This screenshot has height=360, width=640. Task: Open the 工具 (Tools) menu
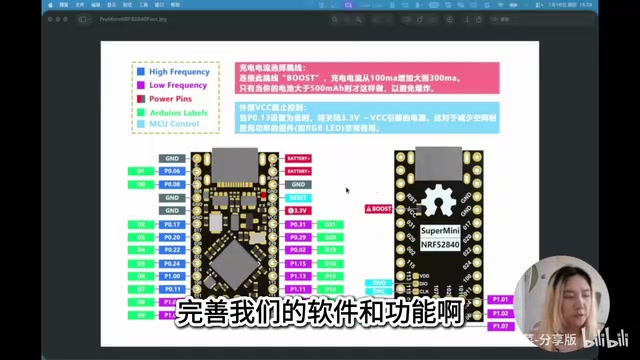[x=144, y=5]
